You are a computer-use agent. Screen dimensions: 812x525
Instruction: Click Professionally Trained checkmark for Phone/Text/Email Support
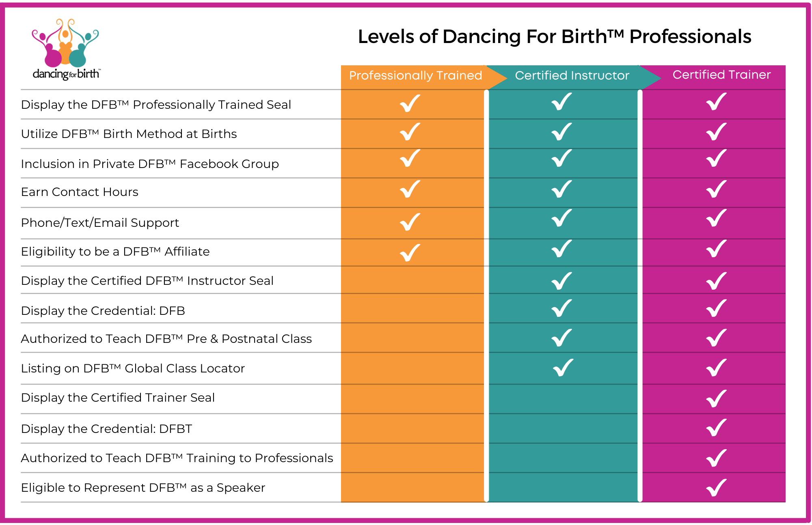tap(410, 222)
